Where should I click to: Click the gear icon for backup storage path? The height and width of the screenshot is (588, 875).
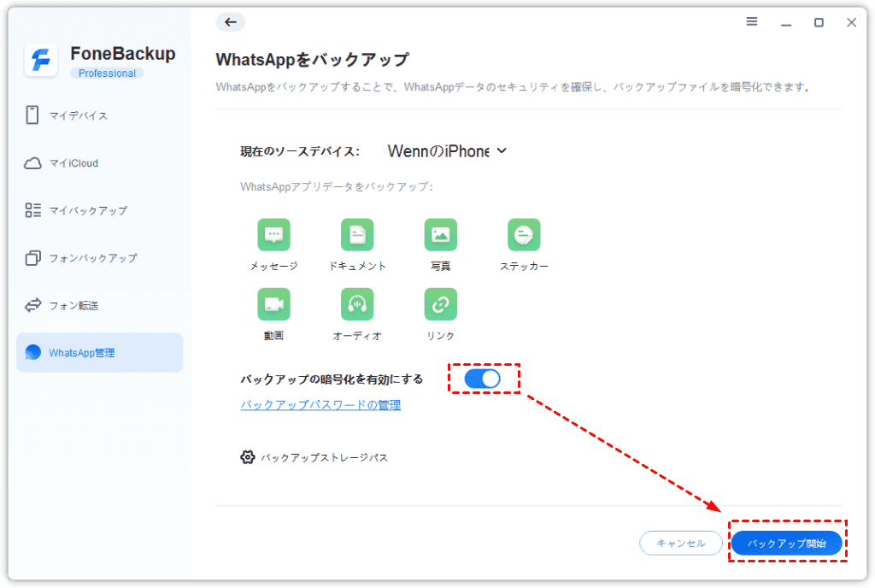click(247, 457)
